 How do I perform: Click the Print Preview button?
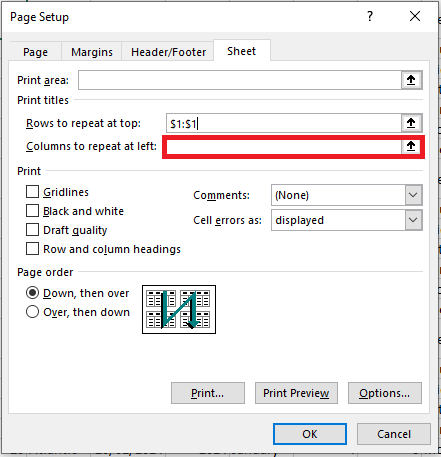tap(296, 393)
